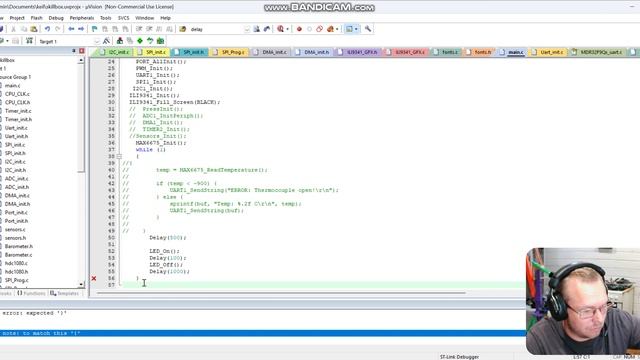Collapse the while block at line 38
This screenshot has width=640, height=360.
[x=119, y=156]
